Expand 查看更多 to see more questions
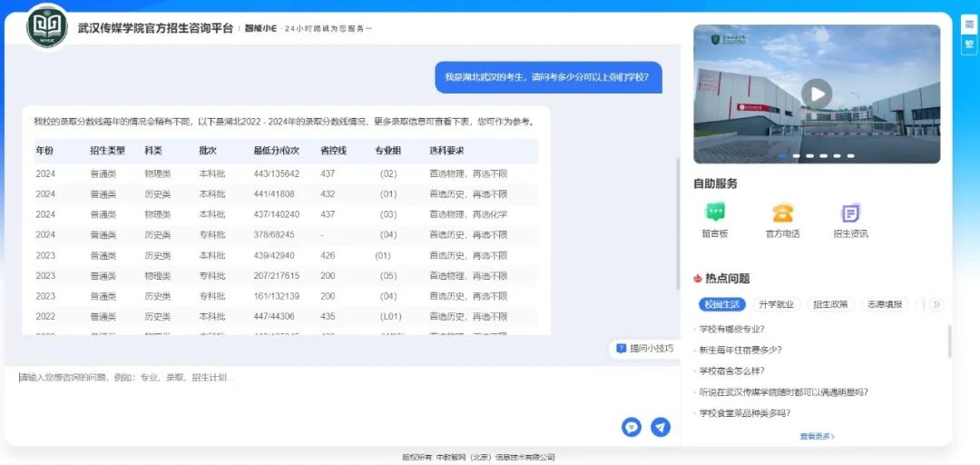The image size is (980, 465). [x=817, y=436]
